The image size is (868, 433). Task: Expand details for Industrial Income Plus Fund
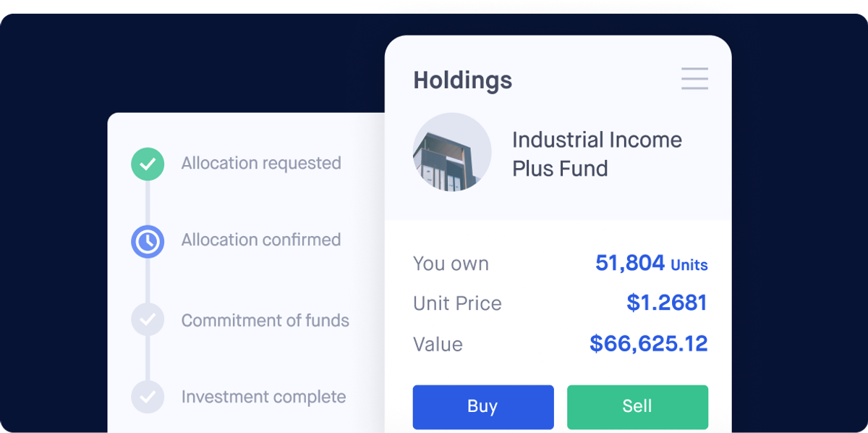tap(597, 154)
